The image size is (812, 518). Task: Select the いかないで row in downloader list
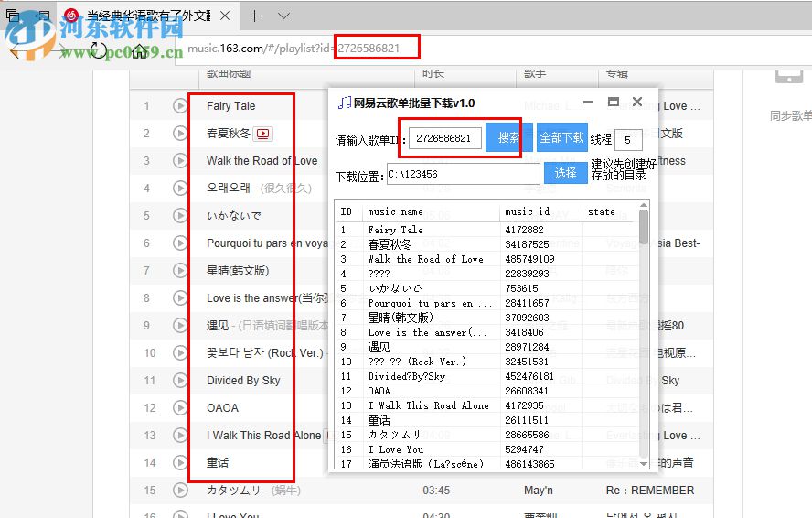coord(486,288)
